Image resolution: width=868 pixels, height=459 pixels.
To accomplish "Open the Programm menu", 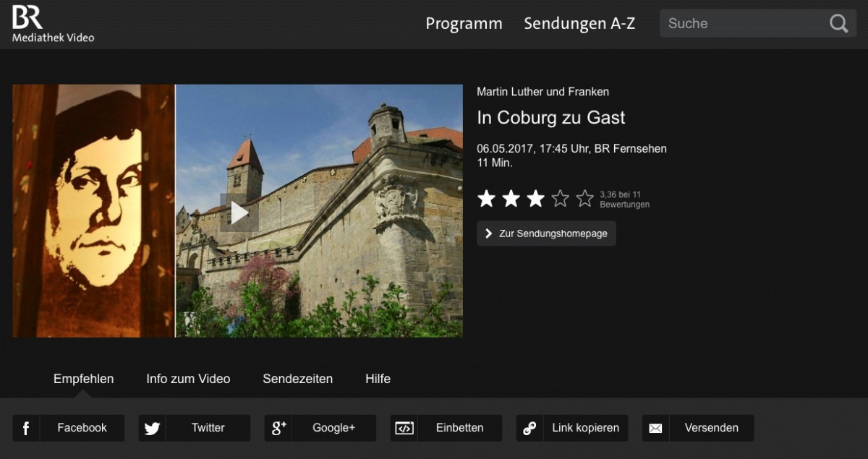I will tap(464, 24).
